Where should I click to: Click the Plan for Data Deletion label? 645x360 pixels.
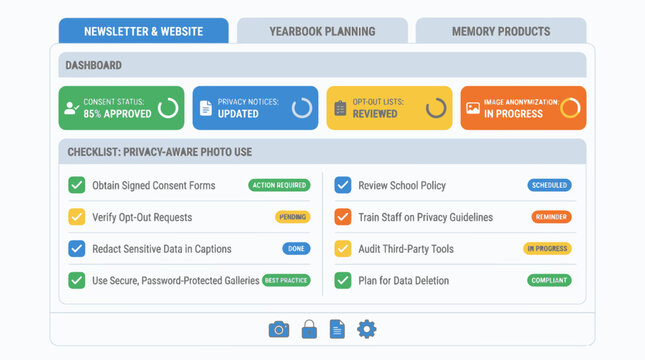click(x=404, y=281)
